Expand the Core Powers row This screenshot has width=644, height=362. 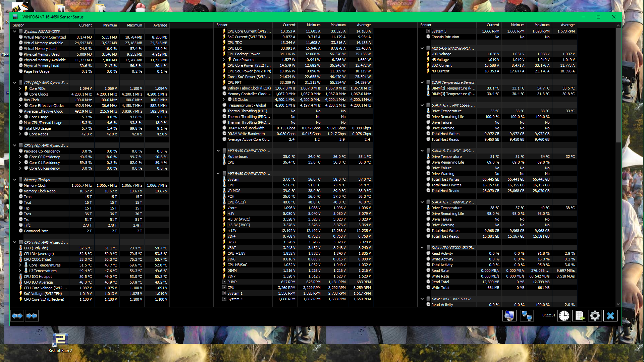(x=224, y=60)
